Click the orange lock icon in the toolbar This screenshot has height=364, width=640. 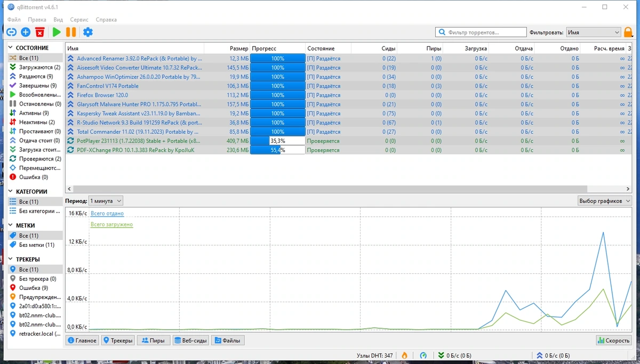pos(629,33)
